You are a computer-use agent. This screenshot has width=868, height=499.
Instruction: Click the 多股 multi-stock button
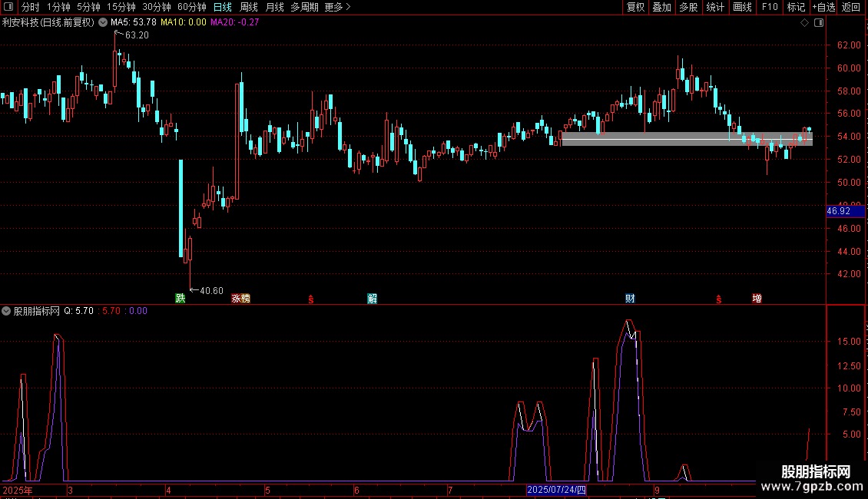pos(688,7)
